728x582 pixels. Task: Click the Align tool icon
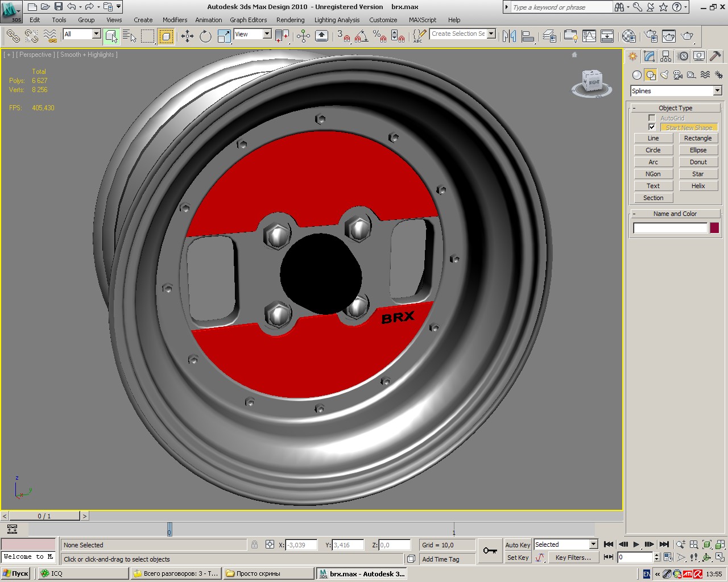pyautogui.click(x=528, y=36)
